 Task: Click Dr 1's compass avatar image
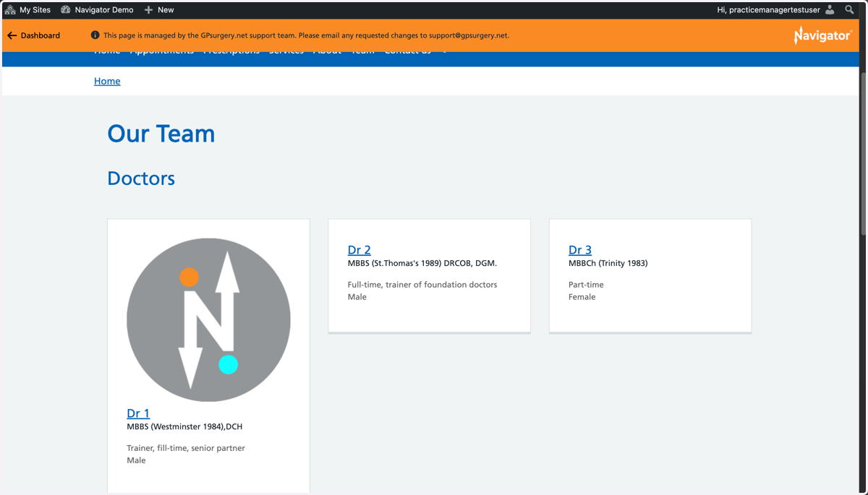[208, 320]
